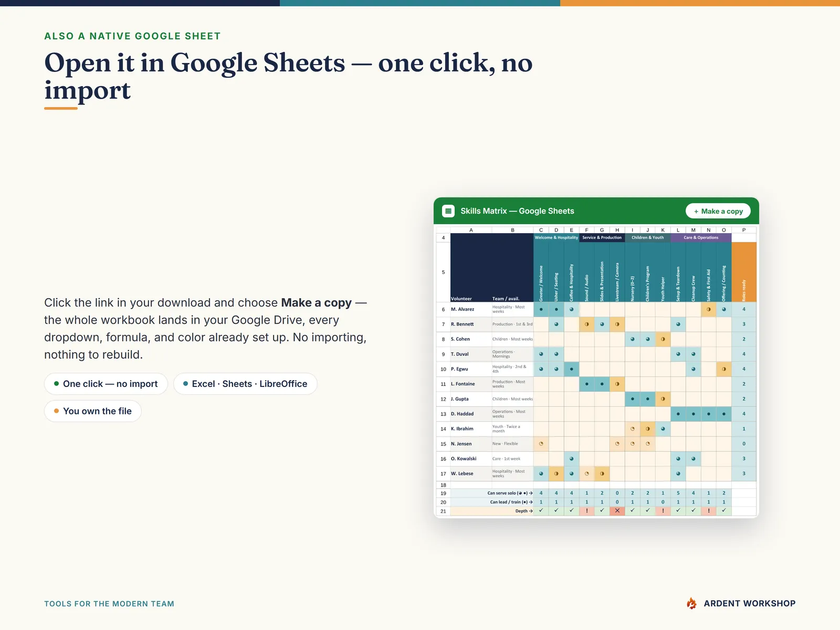Click the 'Can lead / train' row label
This screenshot has height=630, width=840.
tap(492, 502)
